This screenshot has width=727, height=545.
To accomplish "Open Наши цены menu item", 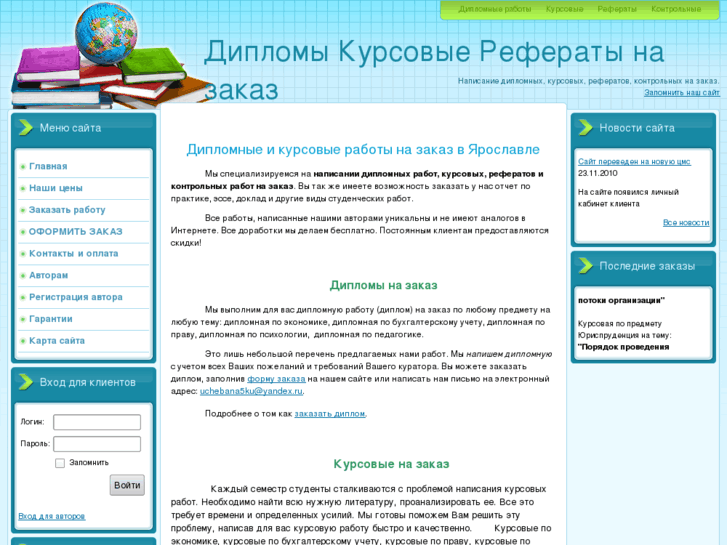I will click(56, 188).
